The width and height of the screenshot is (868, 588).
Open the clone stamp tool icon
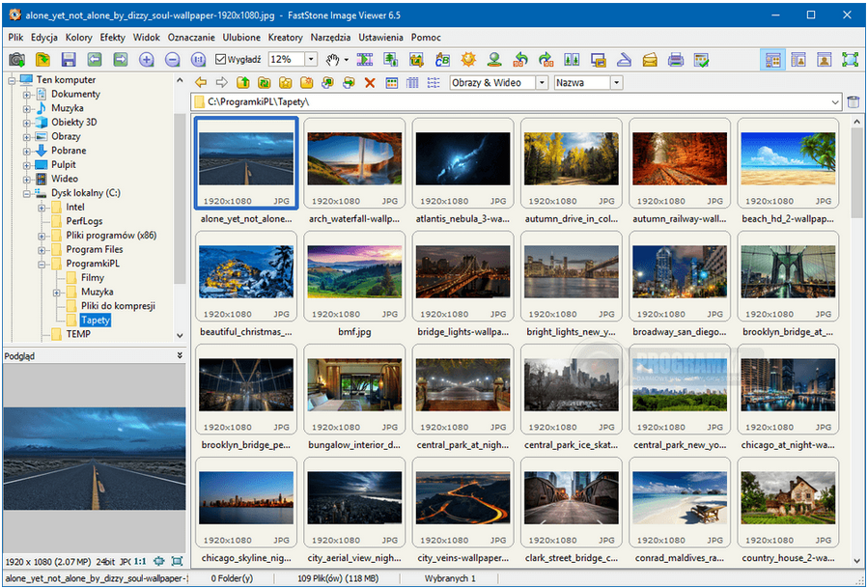pyautogui.click(x=494, y=59)
